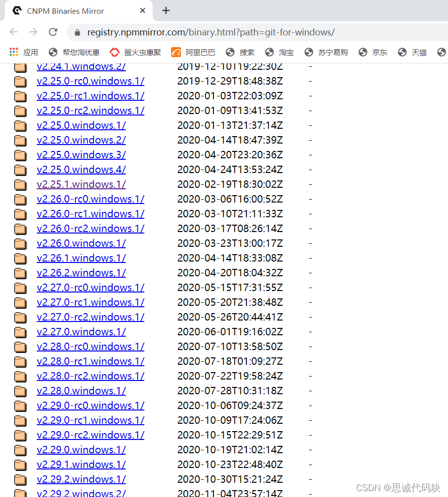448x497 pixels.
Task: Click folder icon beside v2.28.0.windows.1/
Action: (20, 391)
